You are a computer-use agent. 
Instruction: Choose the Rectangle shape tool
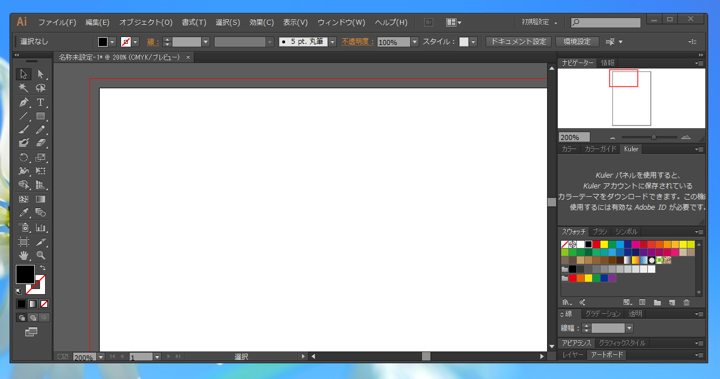click(40, 116)
